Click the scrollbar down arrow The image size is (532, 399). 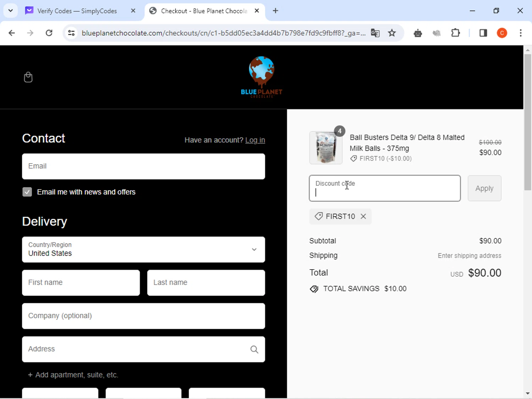coord(528,394)
